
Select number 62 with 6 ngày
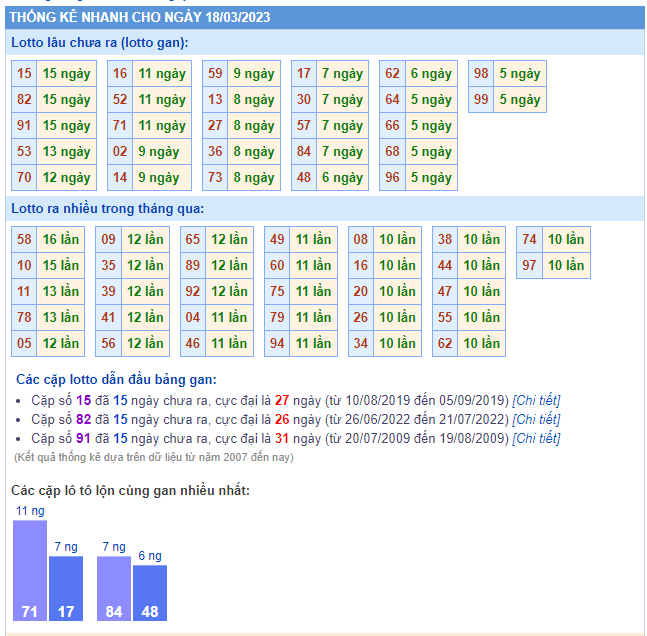coord(392,74)
